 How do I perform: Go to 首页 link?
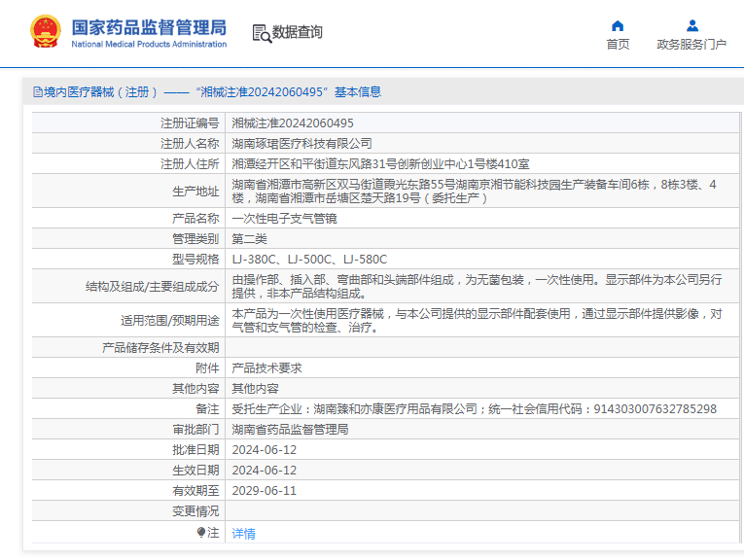[618, 44]
